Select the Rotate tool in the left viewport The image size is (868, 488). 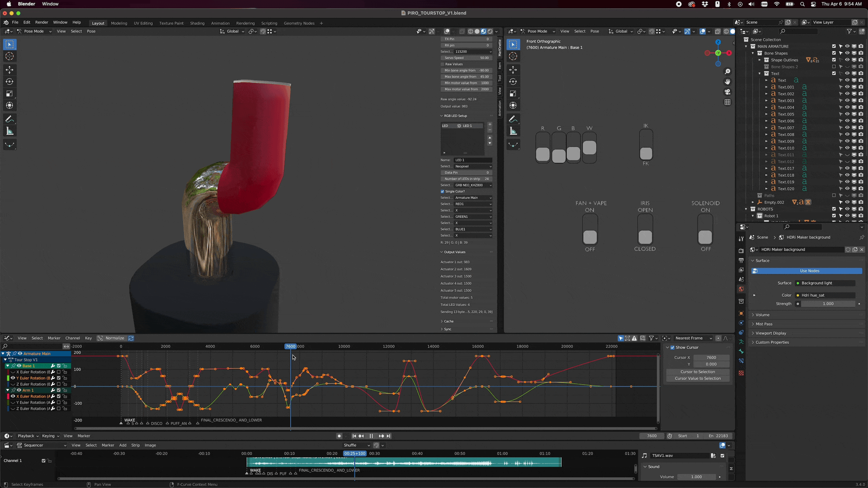pyautogui.click(x=9, y=82)
